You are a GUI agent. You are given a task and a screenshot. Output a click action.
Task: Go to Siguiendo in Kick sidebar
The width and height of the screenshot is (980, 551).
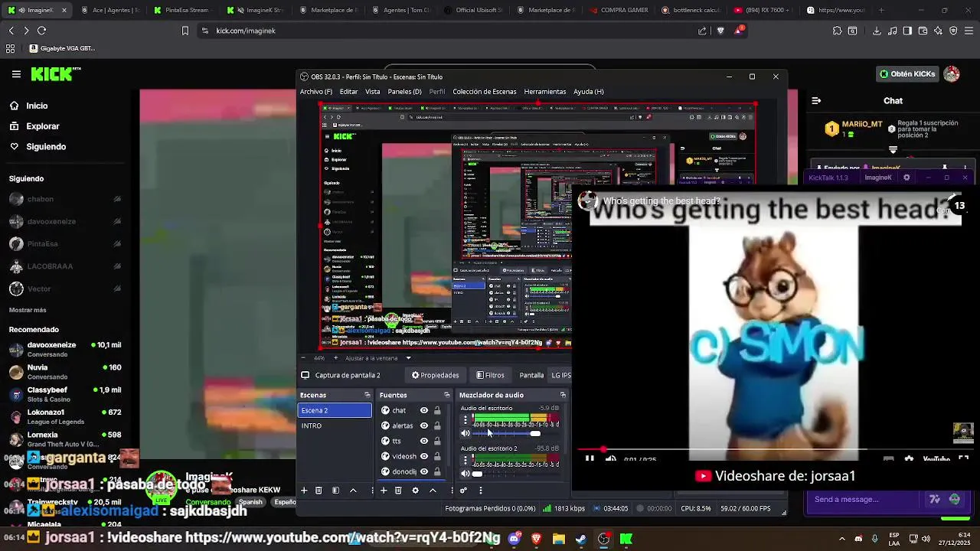coord(38,146)
